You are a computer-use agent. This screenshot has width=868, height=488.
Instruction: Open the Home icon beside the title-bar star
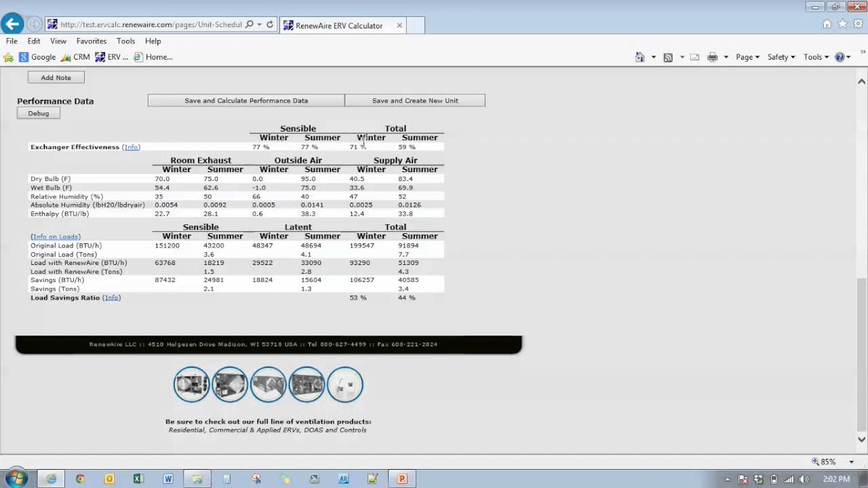(x=827, y=24)
